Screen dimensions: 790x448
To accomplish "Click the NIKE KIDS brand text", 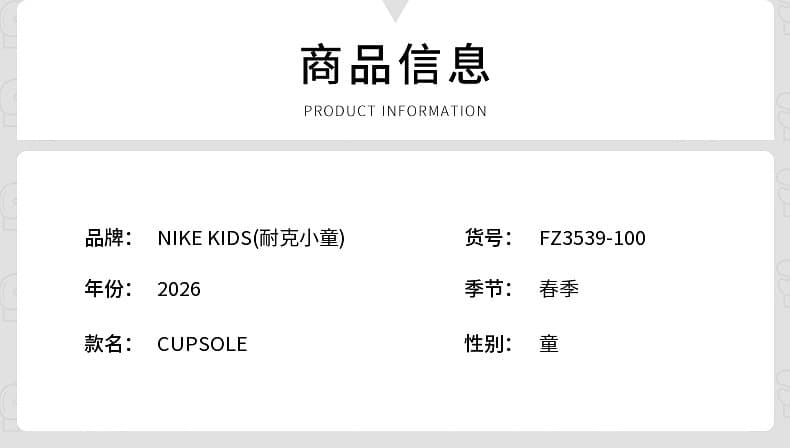I will [203, 238].
